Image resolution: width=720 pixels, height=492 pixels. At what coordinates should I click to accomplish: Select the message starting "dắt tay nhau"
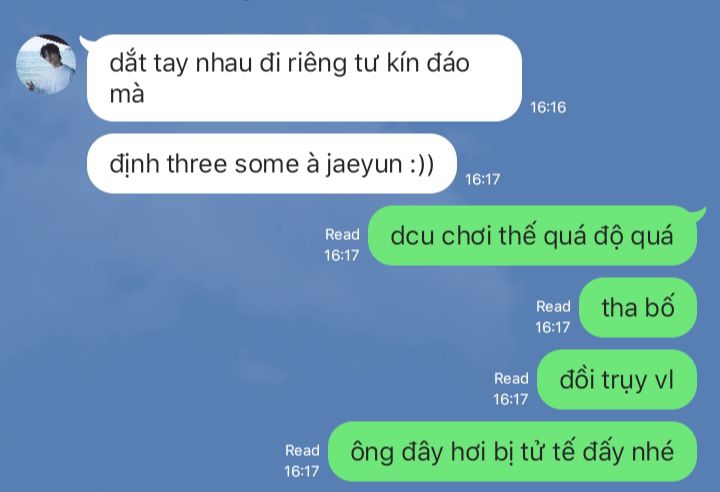[304, 78]
